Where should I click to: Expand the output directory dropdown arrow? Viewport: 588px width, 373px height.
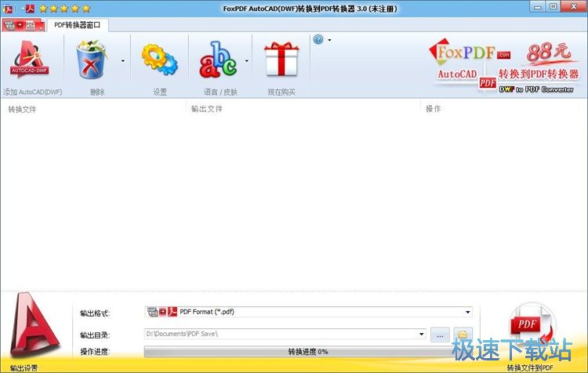coord(421,334)
